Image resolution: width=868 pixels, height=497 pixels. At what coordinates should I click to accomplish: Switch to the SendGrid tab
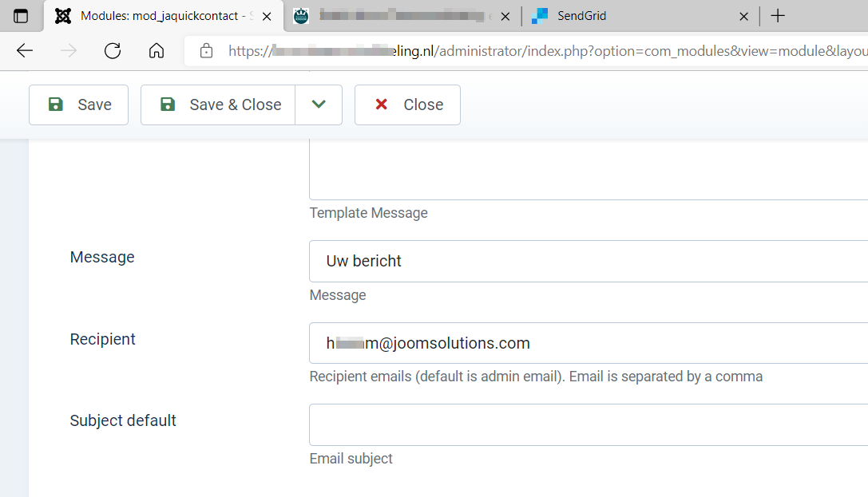[631, 16]
